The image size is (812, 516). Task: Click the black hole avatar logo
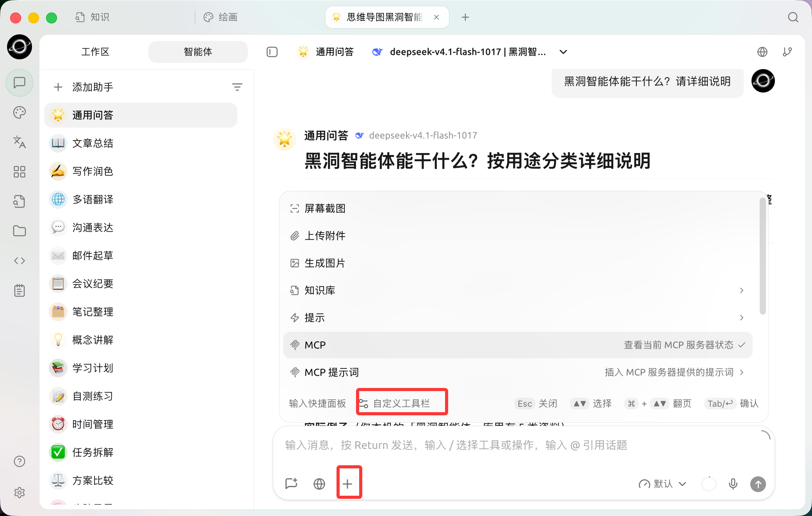pos(20,47)
